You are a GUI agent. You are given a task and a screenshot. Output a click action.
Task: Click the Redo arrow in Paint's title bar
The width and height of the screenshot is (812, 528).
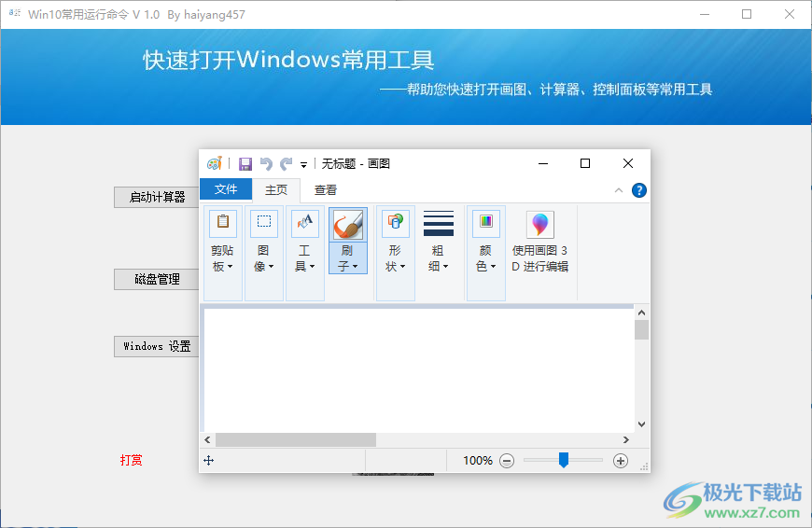point(286,164)
